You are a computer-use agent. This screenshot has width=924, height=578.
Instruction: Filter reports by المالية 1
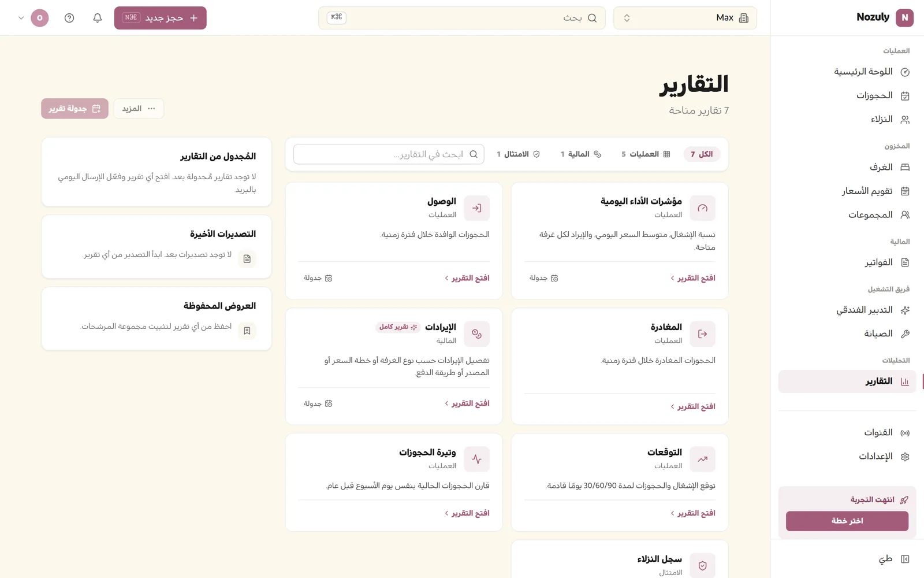[x=581, y=154]
